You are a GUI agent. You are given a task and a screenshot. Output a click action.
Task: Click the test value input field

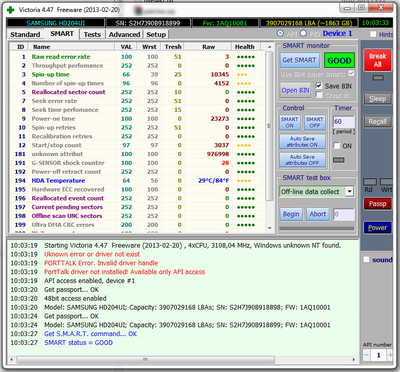344,214
